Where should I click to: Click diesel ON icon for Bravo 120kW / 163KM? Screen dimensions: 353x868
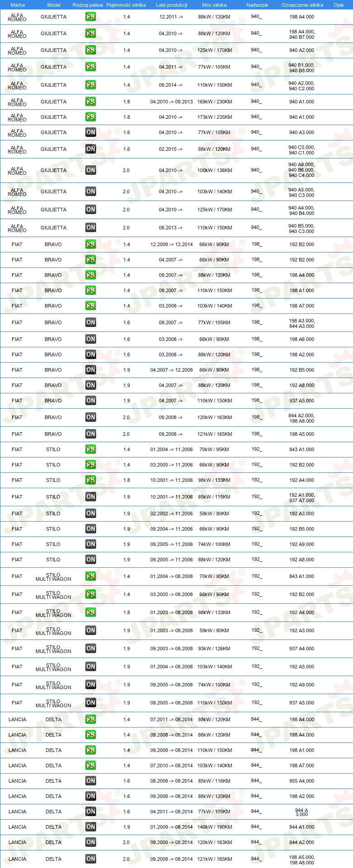[x=91, y=417]
